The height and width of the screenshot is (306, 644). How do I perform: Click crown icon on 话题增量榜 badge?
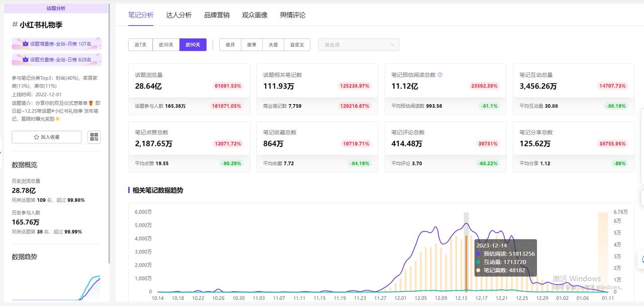(x=25, y=44)
